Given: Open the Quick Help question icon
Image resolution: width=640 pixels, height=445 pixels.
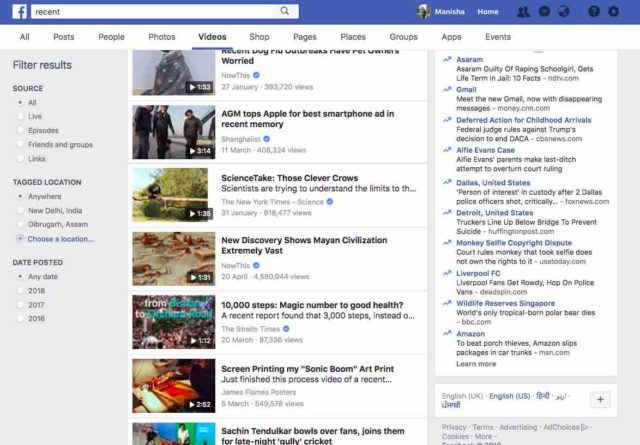Looking at the screenshot, I should [593, 12].
